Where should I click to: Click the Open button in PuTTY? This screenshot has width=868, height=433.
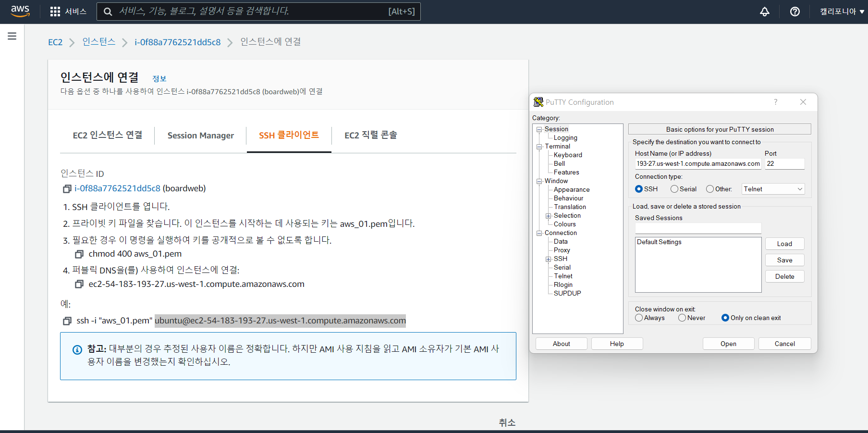(728, 344)
